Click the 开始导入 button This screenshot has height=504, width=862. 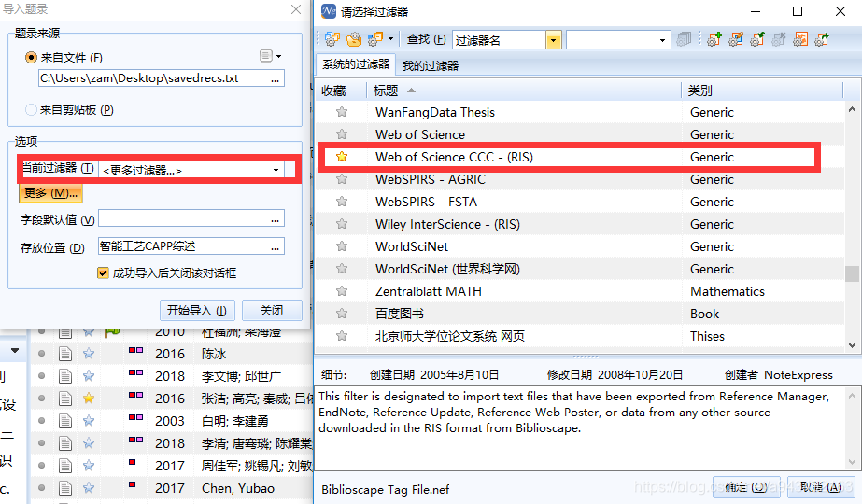(x=197, y=311)
